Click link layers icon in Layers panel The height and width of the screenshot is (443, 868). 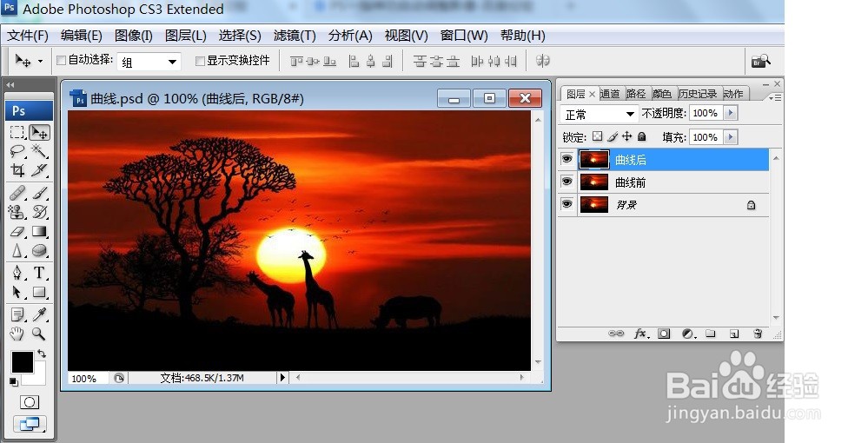click(x=615, y=334)
